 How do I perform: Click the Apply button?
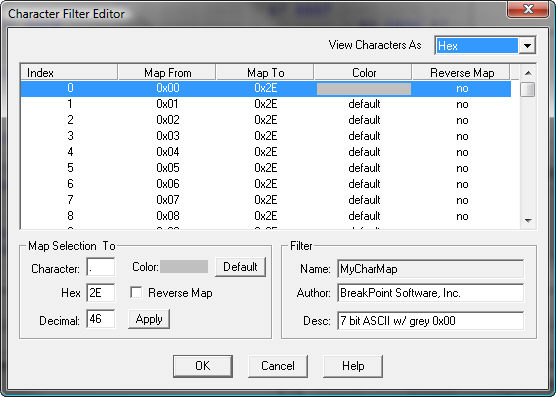coord(149,319)
